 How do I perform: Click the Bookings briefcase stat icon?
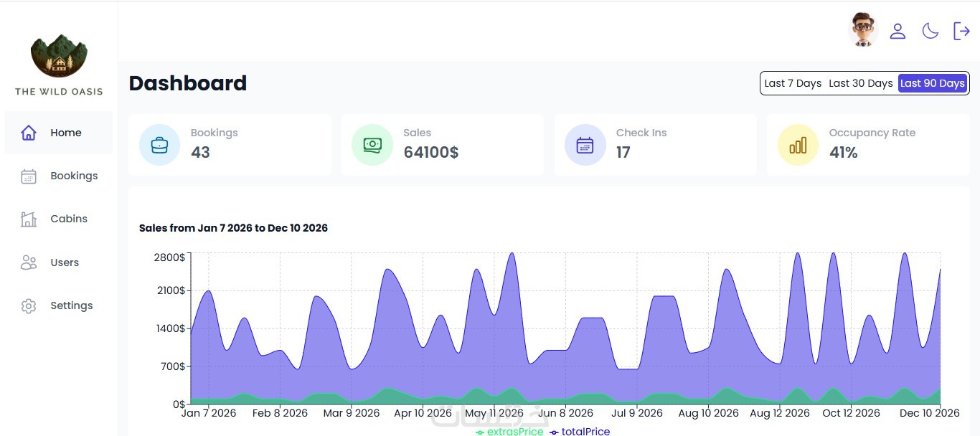[x=159, y=145]
